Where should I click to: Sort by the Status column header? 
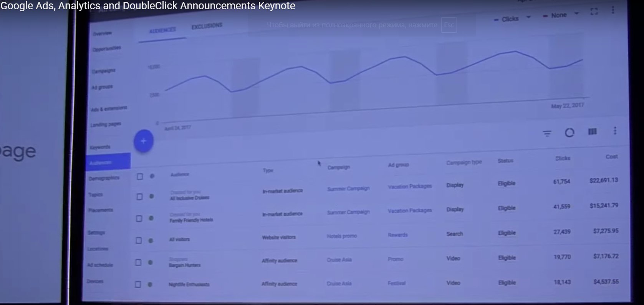505,160
